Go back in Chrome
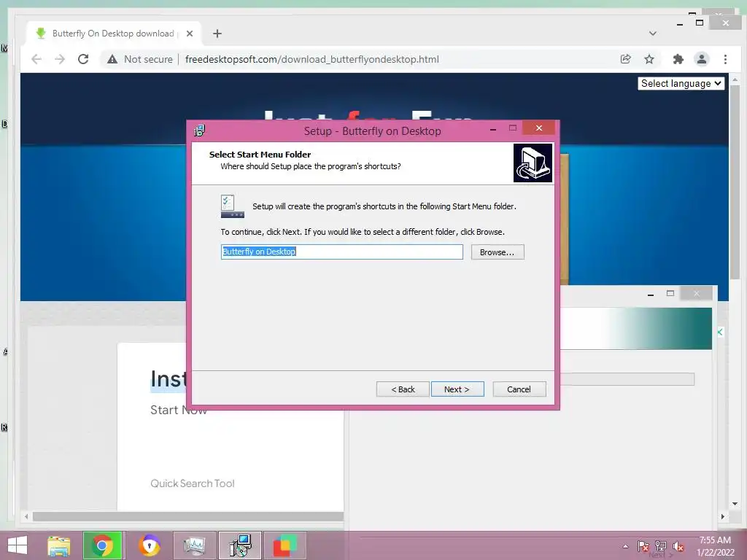The image size is (747, 560). [x=36, y=59]
